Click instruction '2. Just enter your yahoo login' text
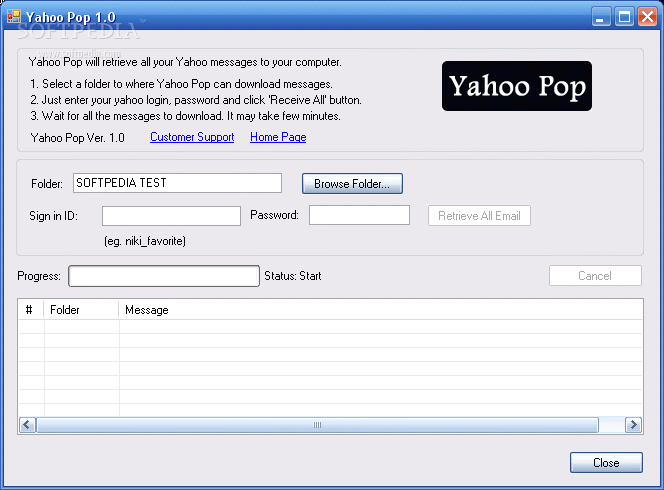 tap(196, 100)
